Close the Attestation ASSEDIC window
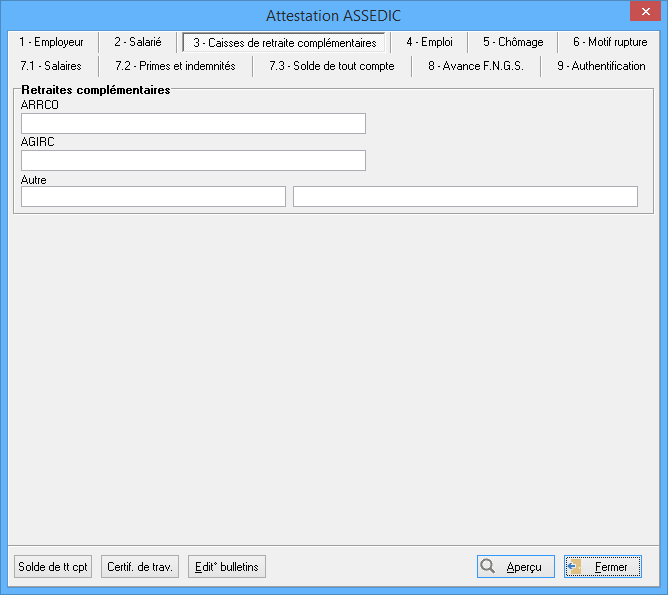 [645, 11]
